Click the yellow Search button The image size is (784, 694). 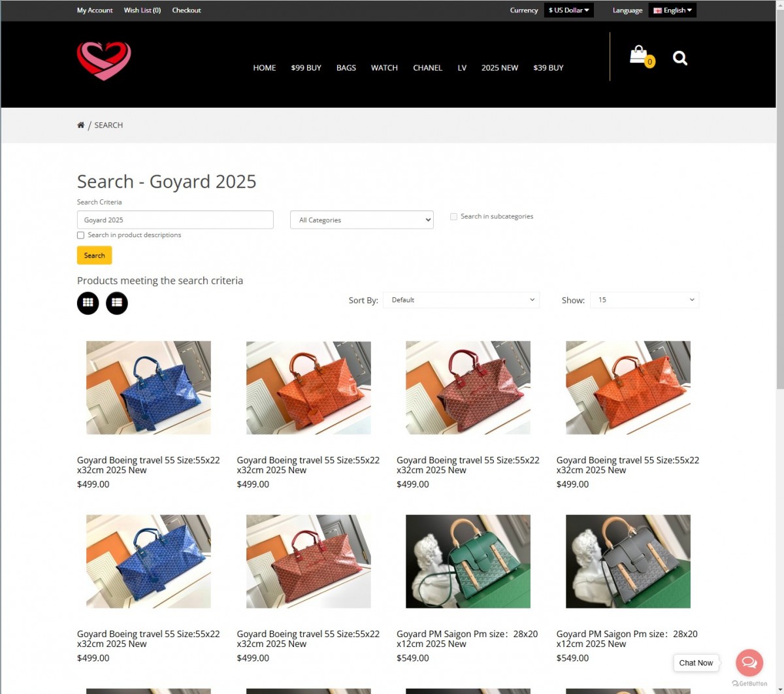[x=95, y=256]
